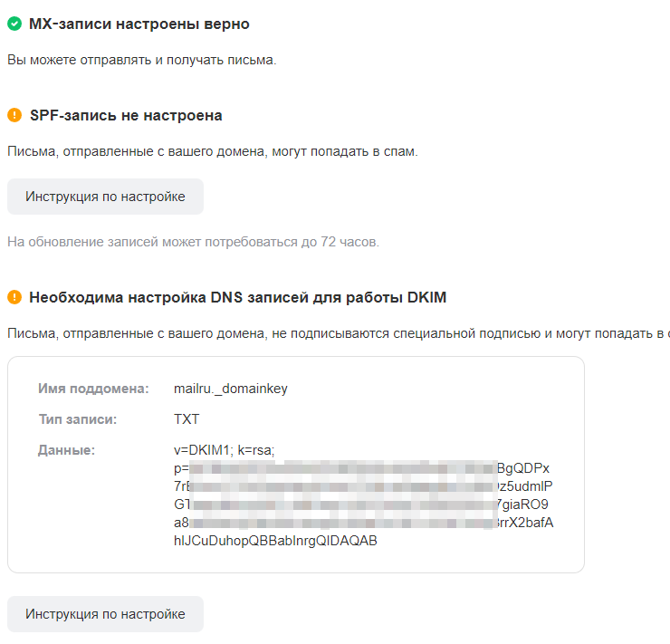Open Инструкция по настройке under SPF section
This screenshot has height=644, width=670.
click(105, 197)
